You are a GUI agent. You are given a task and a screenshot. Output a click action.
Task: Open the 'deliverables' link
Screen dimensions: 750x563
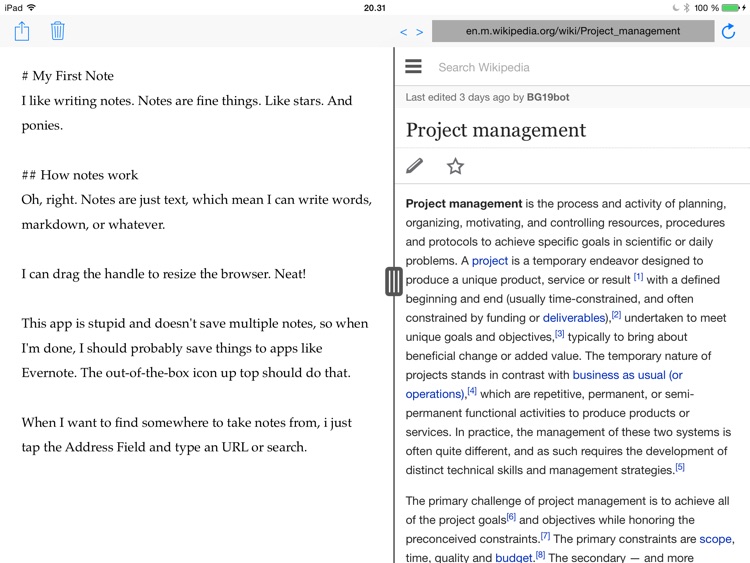pyautogui.click(x=575, y=318)
